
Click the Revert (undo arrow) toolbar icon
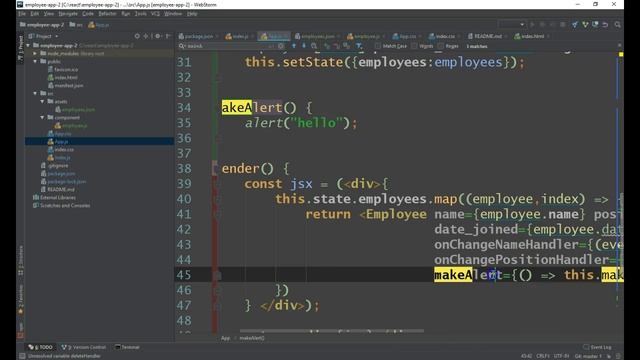point(605,25)
